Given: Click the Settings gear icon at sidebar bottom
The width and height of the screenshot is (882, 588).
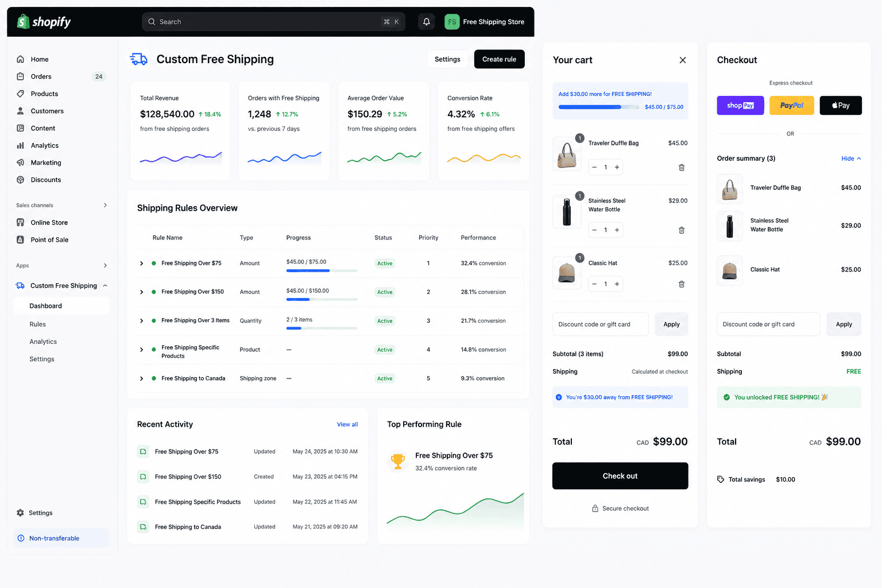Looking at the screenshot, I should 21,513.
